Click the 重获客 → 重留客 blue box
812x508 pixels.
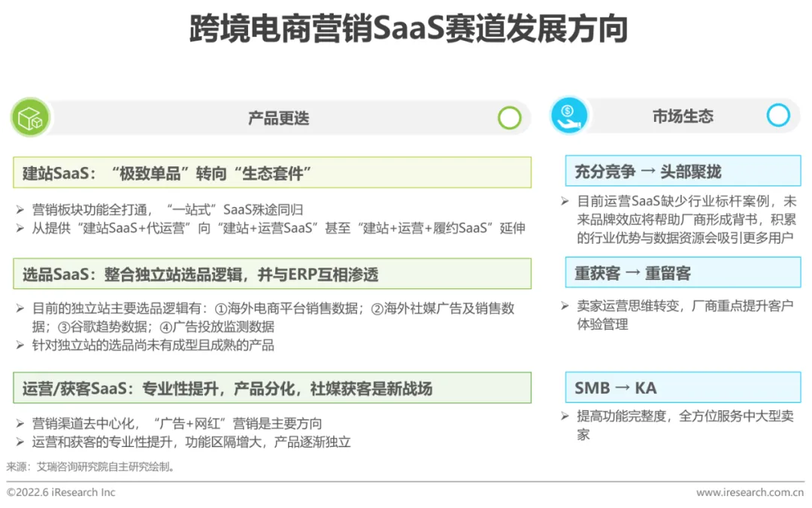click(683, 272)
